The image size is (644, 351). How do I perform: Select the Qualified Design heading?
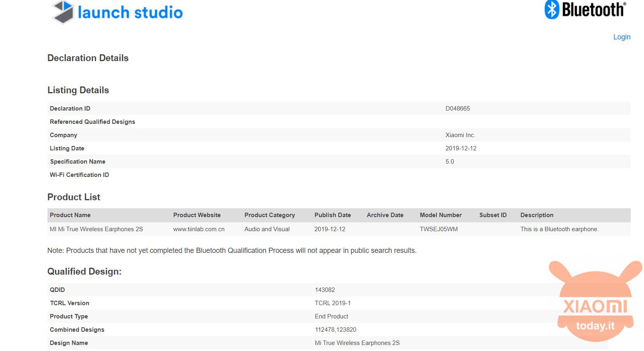tap(84, 271)
